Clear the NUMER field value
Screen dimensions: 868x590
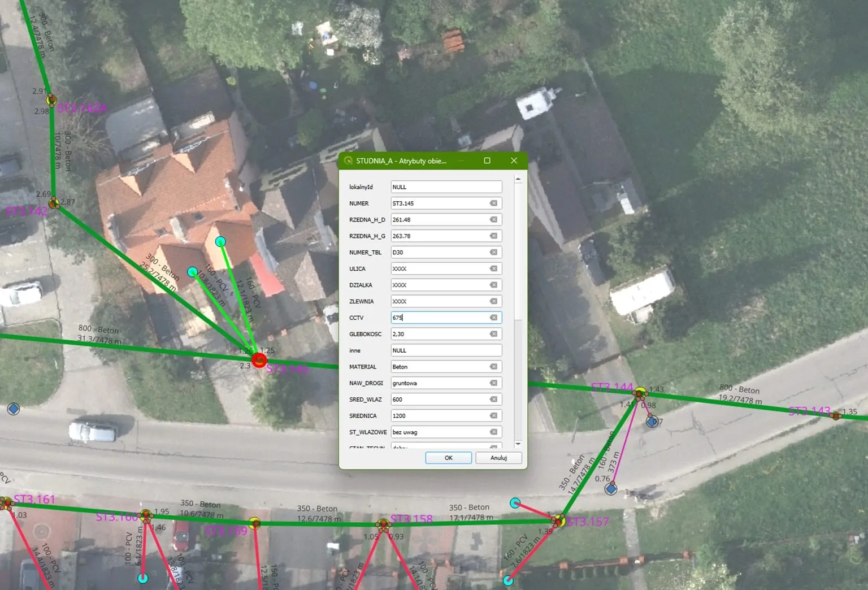[x=493, y=203]
